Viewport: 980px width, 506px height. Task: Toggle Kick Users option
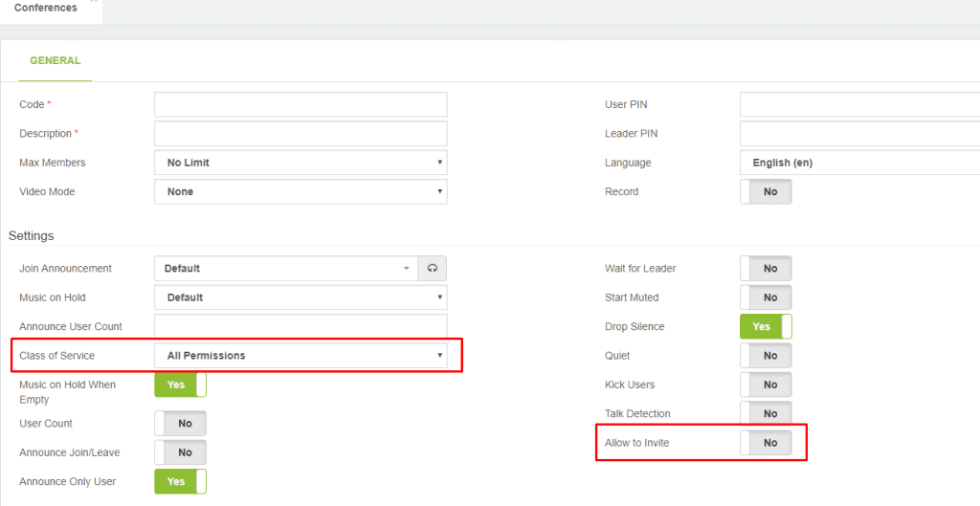pos(766,385)
